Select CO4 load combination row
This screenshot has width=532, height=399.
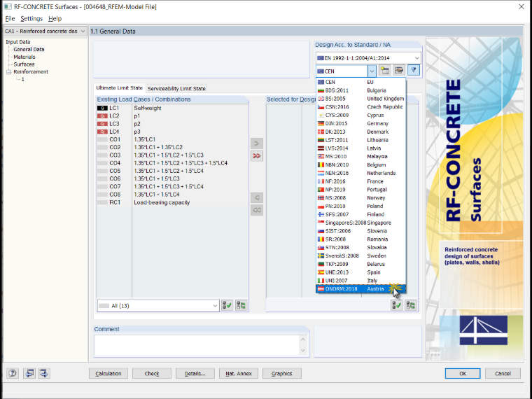click(172, 163)
